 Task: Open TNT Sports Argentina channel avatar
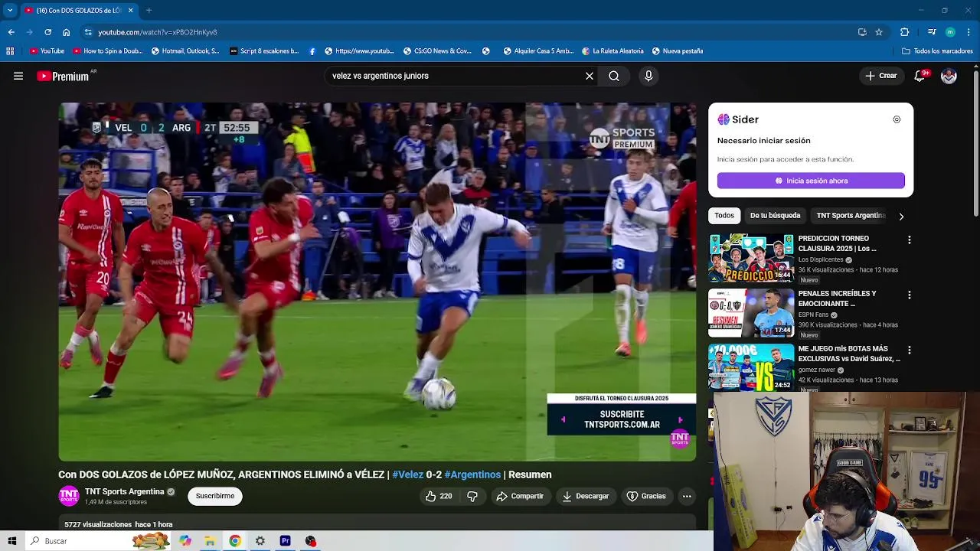coord(69,496)
